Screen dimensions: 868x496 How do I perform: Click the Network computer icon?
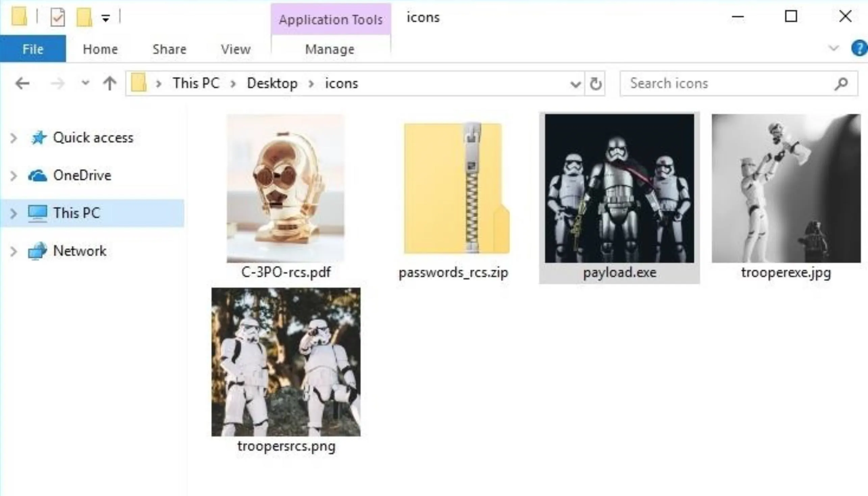click(37, 251)
